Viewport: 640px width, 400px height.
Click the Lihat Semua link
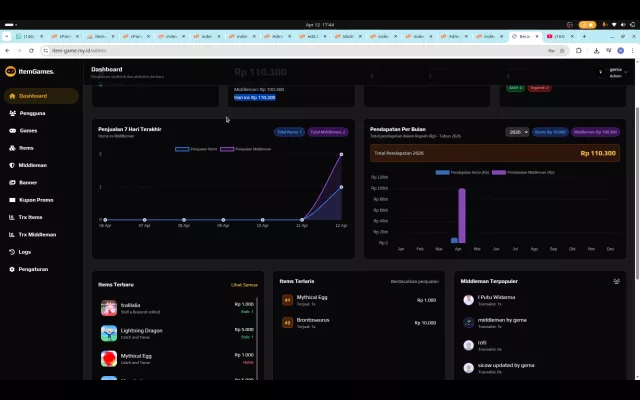(244, 285)
